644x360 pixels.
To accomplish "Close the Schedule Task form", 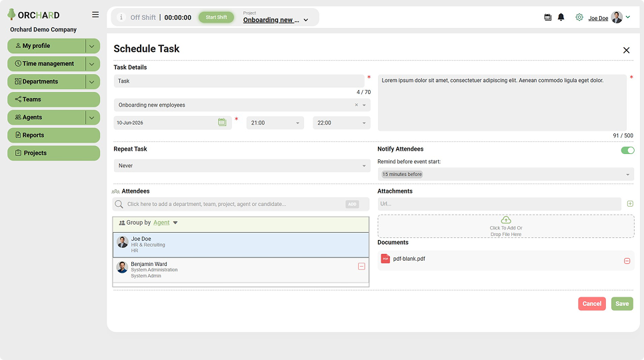I will tap(626, 50).
